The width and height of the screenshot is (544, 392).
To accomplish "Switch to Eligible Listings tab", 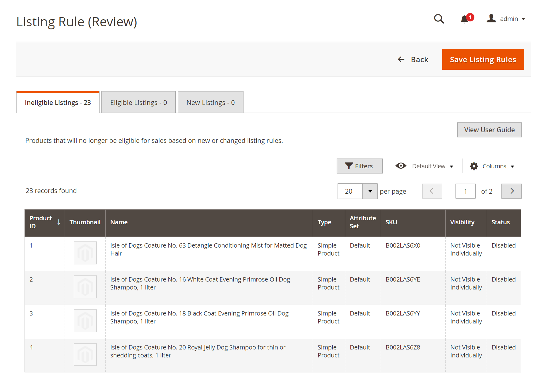I will click(x=138, y=103).
